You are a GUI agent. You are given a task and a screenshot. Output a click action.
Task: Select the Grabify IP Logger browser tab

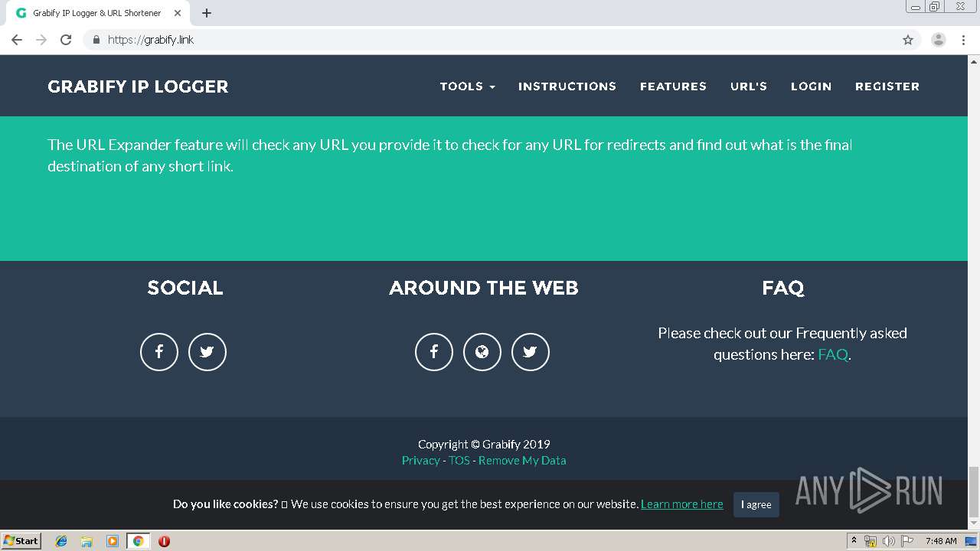97,13
